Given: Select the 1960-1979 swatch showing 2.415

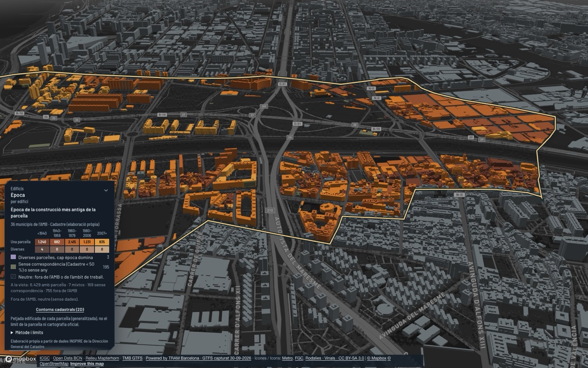Looking at the screenshot, I should 72,242.
